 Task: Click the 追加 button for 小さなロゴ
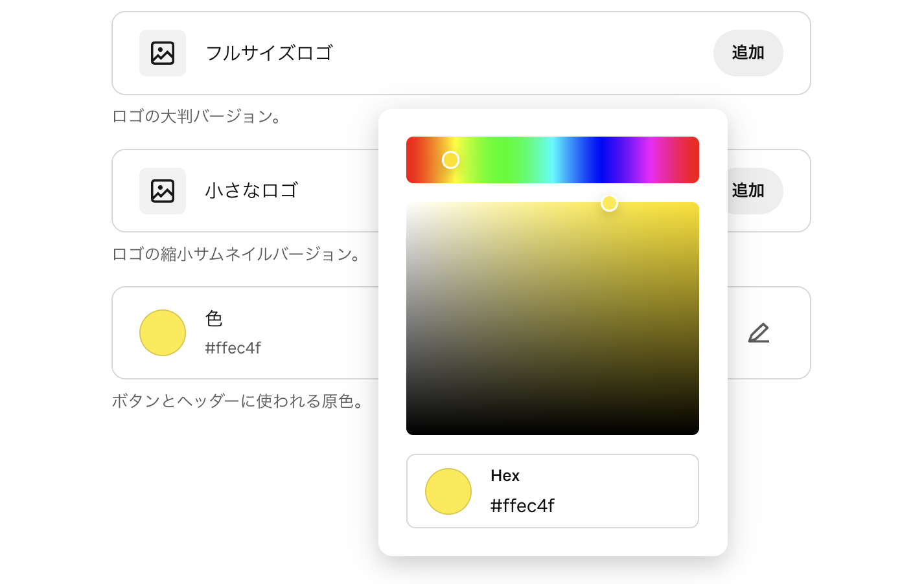pos(748,190)
